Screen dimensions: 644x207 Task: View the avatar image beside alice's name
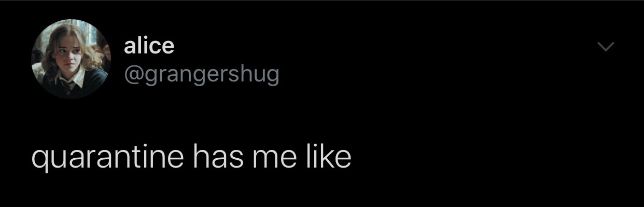(70, 59)
